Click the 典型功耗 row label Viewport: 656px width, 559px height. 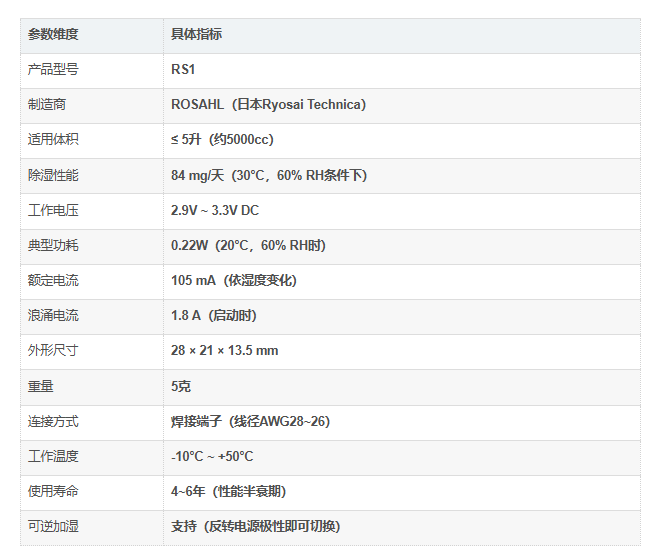tap(53, 245)
